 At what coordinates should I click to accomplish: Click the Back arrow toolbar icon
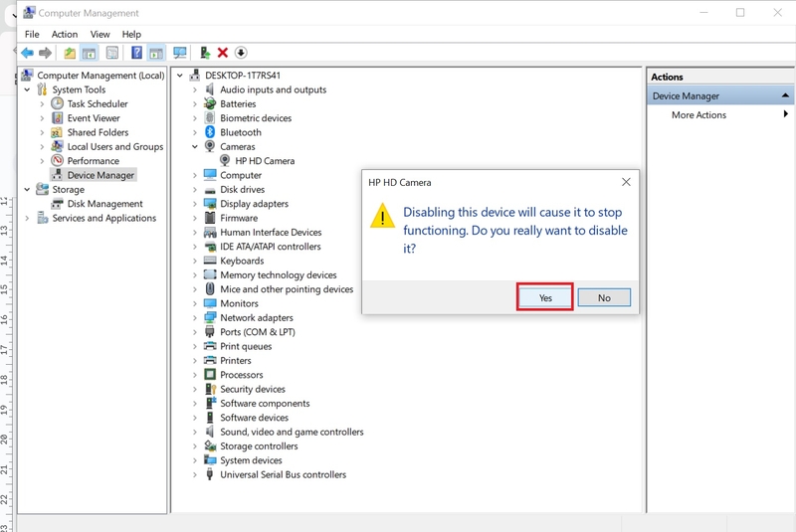point(28,53)
